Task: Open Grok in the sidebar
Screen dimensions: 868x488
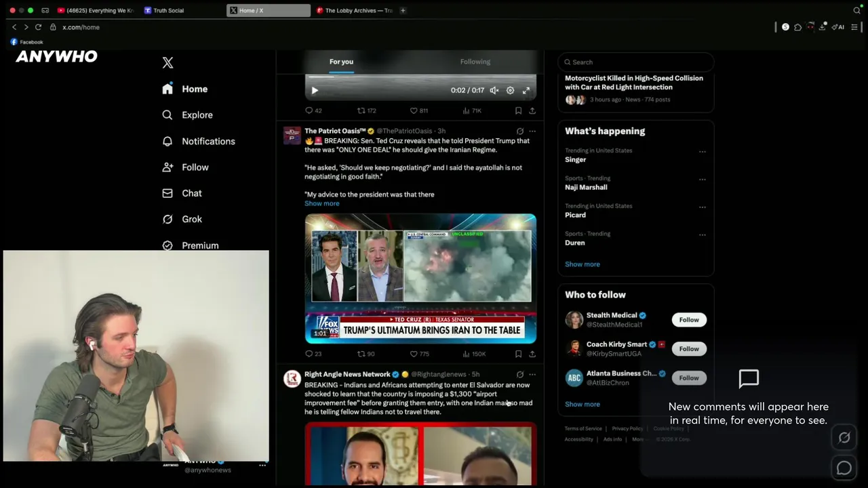Action: 182,219
